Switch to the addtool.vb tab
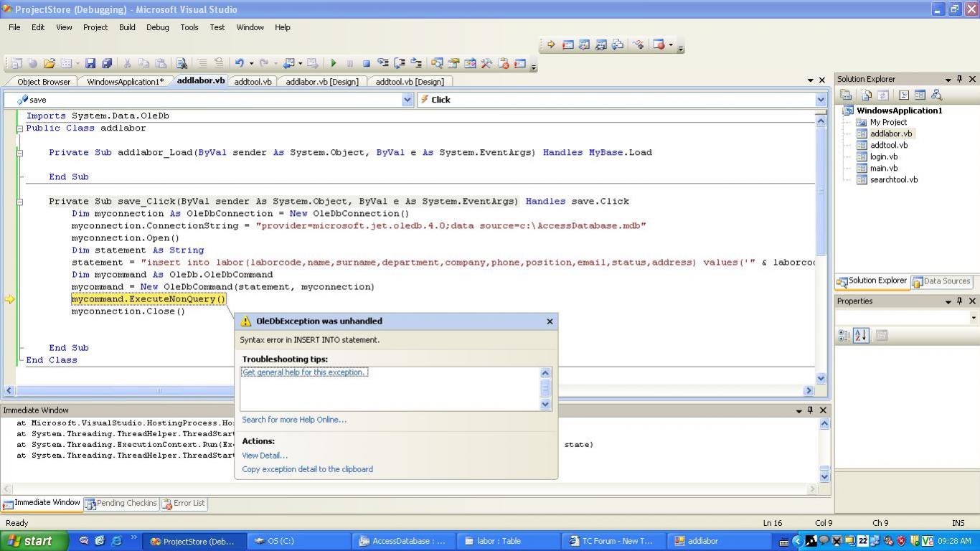 253,82
